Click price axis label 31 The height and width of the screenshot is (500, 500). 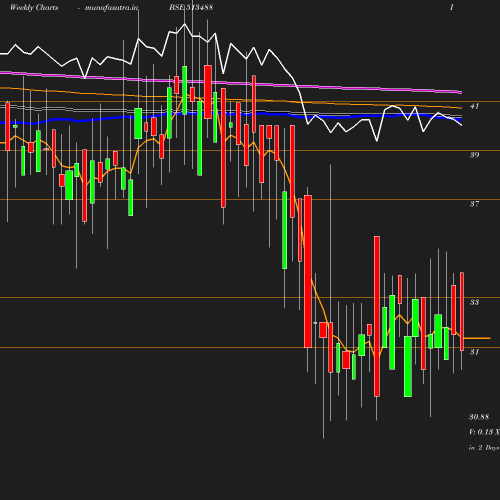point(474,352)
